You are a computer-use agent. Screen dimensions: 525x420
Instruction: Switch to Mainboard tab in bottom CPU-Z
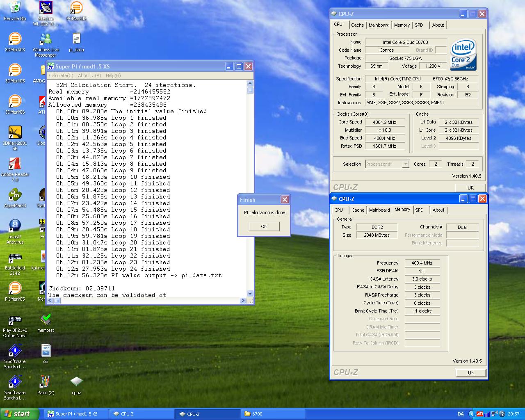pyautogui.click(x=379, y=210)
